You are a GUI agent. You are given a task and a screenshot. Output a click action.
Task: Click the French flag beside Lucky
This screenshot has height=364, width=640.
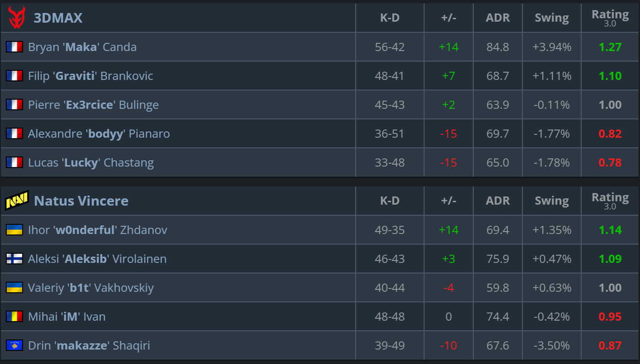(14, 162)
